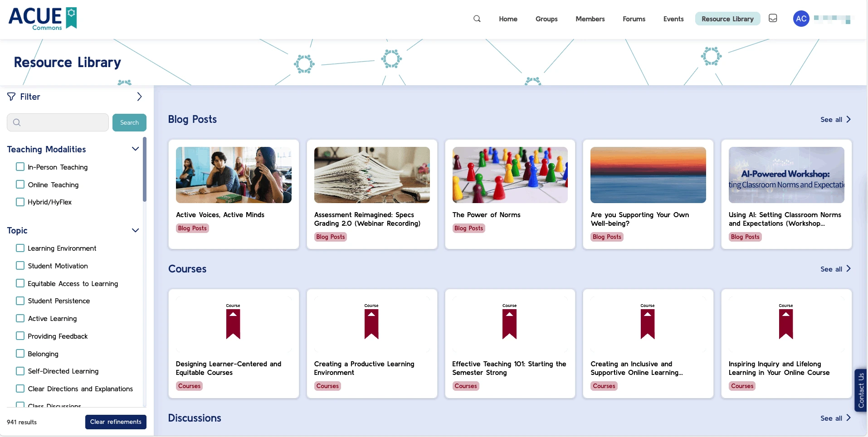Open the Events navigation item

point(673,19)
